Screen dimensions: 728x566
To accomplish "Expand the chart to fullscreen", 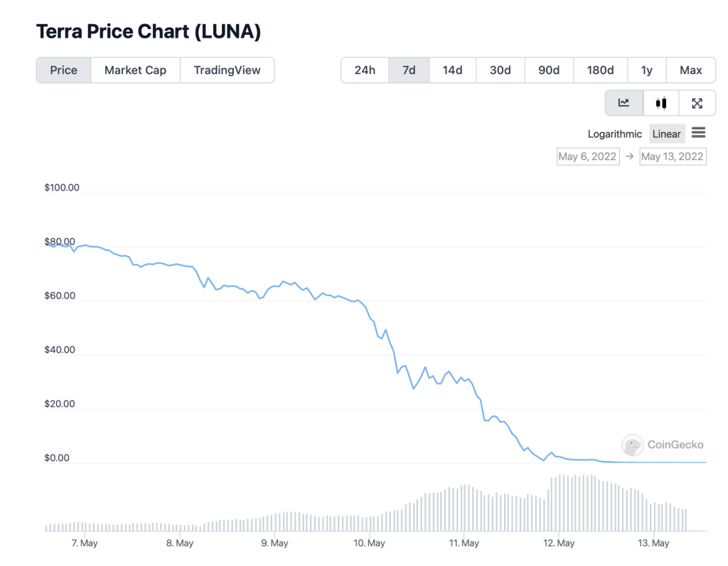I will (697, 102).
